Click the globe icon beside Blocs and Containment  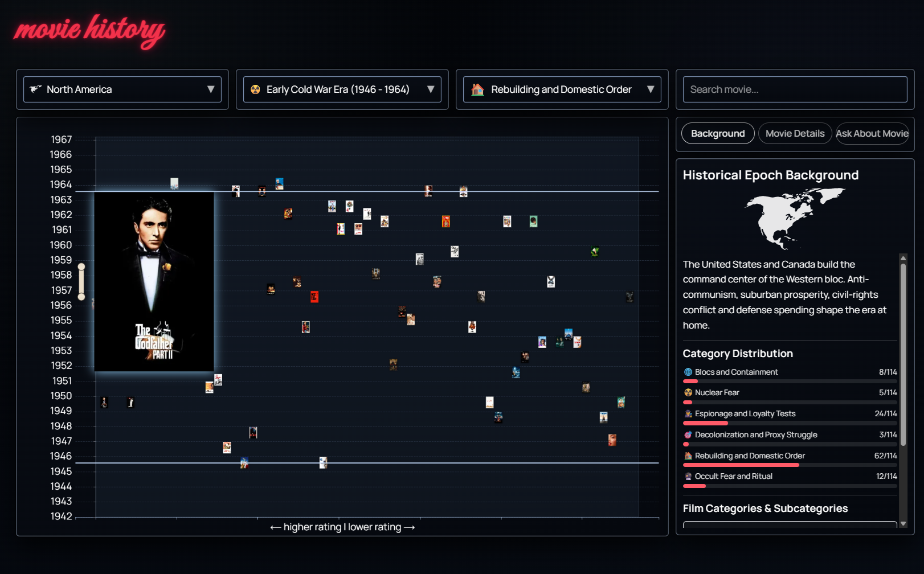point(687,372)
